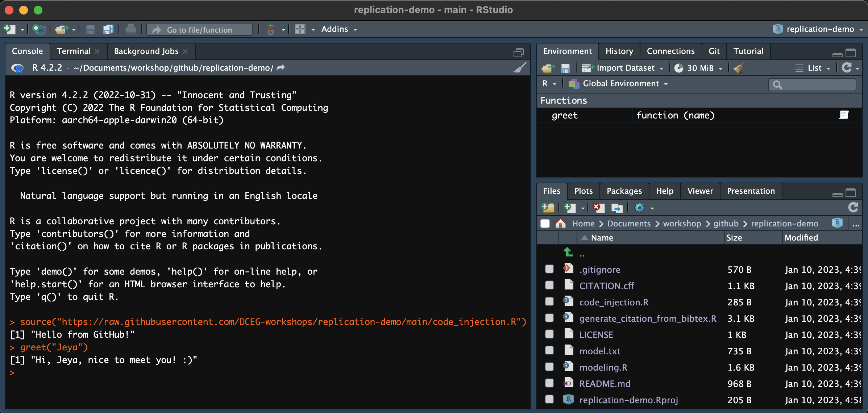Image resolution: width=868 pixels, height=413 pixels.
Task: Open the Global Environment dropdown
Action: 618,84
